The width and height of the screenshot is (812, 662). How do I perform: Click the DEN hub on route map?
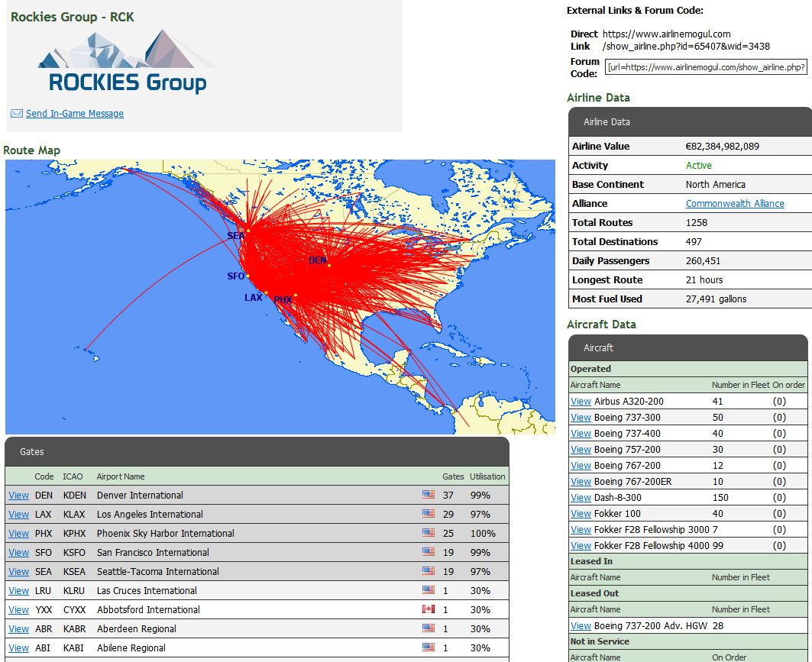[328, 265]
